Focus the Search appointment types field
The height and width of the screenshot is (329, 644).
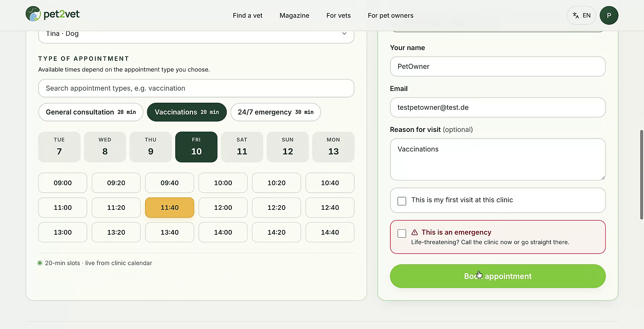coord(196,88)
